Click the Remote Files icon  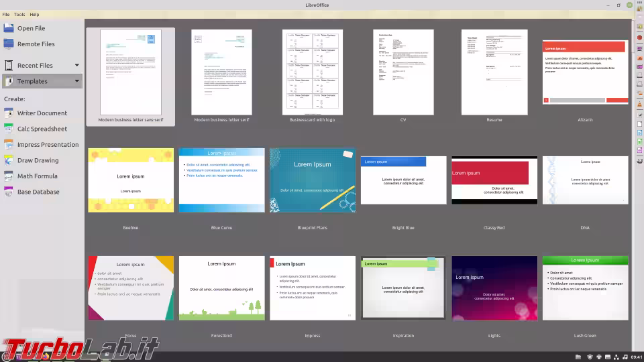pyautogui.click(x=9, y=44)
